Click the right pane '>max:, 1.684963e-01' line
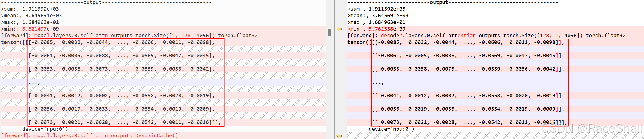644x139 pixels. point(377,22)
